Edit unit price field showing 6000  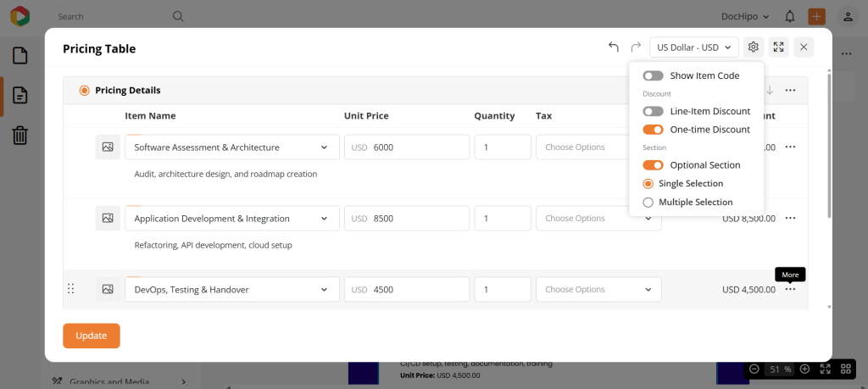407,147
